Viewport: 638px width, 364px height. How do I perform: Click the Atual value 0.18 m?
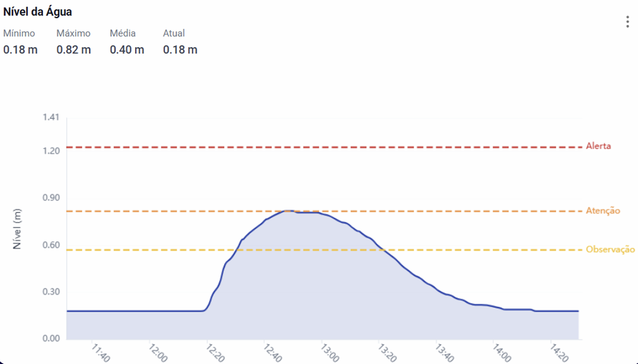(180, 50)
